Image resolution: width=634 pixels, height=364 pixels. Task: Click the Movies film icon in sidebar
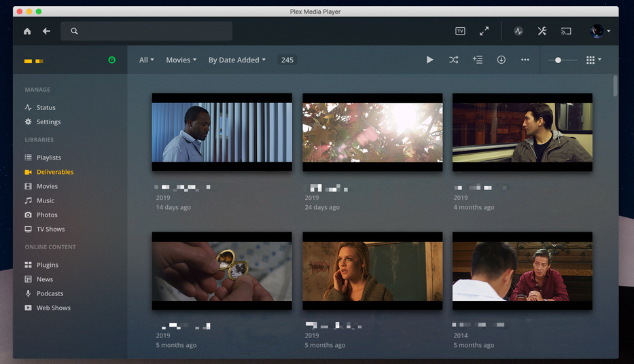click(x=28, y=186)
